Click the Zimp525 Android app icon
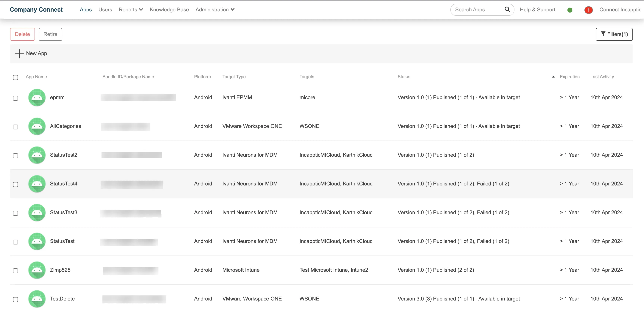This screenshot has height=313, width=644. click(x=37, y=270)
